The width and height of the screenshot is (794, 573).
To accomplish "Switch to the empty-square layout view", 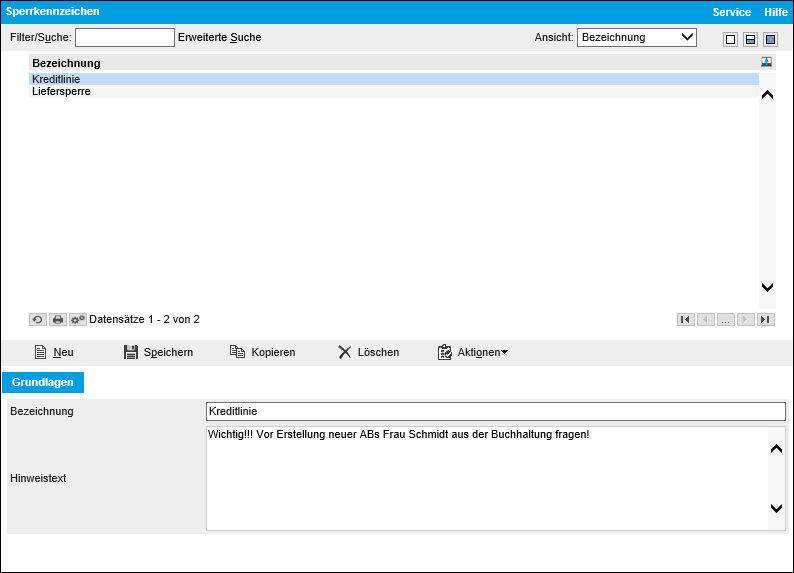I will tap(730, 39).
